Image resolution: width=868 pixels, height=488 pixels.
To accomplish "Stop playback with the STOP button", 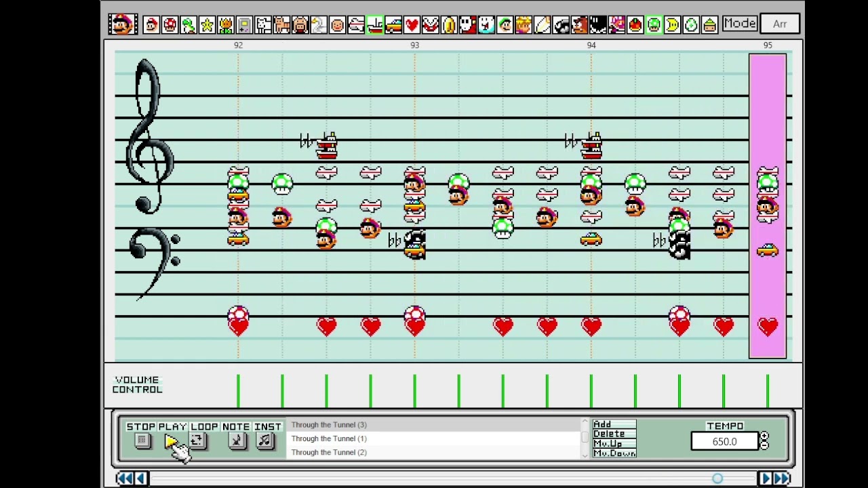I will click(x=142, y=441).
